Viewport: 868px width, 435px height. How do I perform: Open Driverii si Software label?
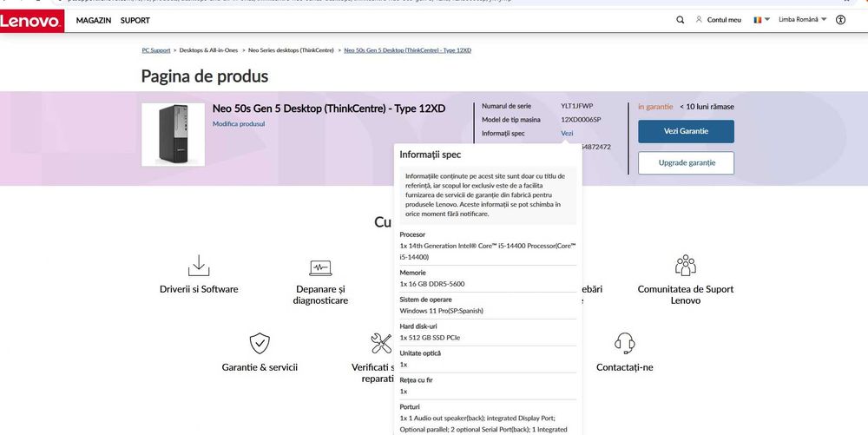pyautogui.click(x=199, y=289)
